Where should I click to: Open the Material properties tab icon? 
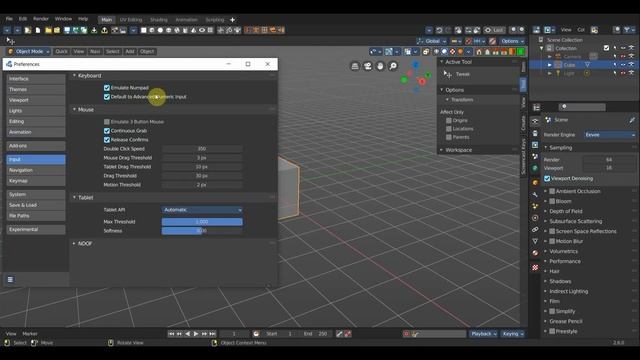(535, 253)
